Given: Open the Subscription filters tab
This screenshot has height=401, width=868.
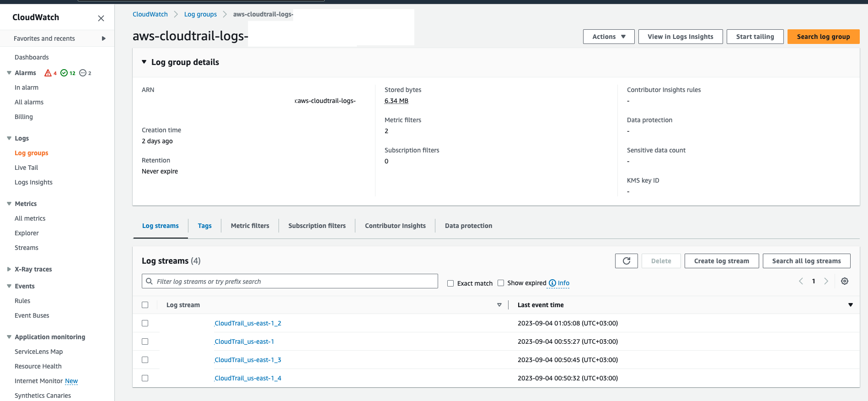Looking at the screenshot, I should click(317, 226).
